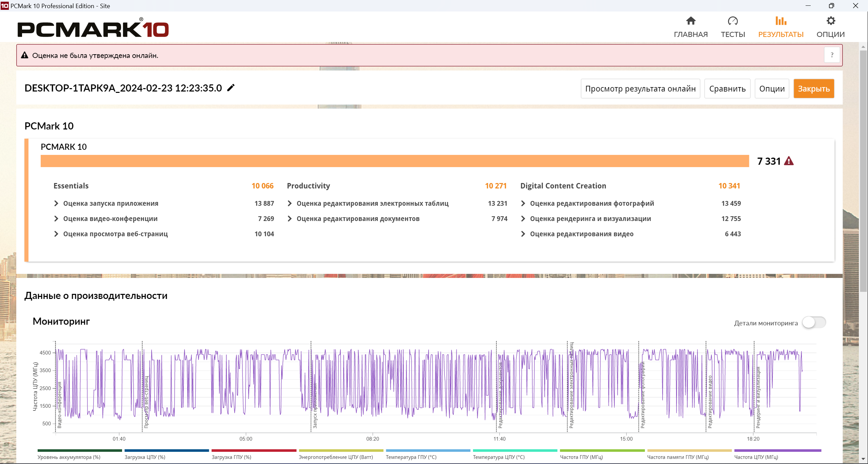Screen dimensions: 868x464
Task: Click the Productivity heading
Action: pyautogui.click(x=308, y=186)
